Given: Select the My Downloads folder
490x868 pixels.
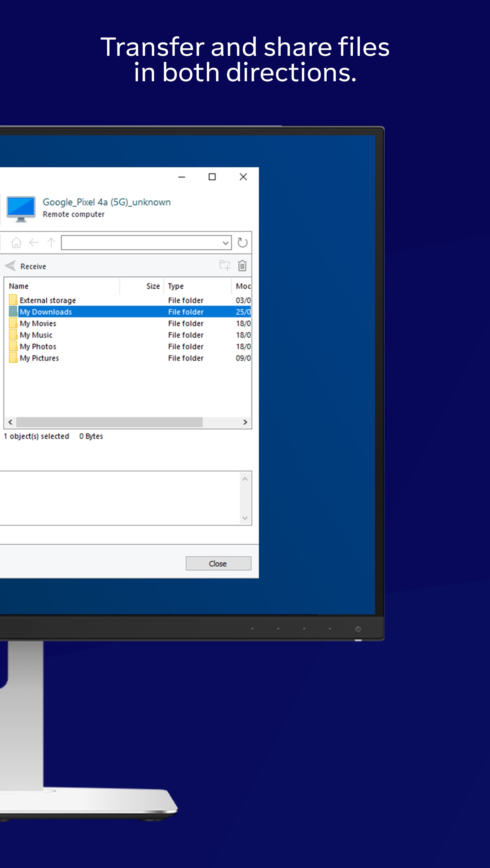Looking at the screenshot, I should [46, 312].
